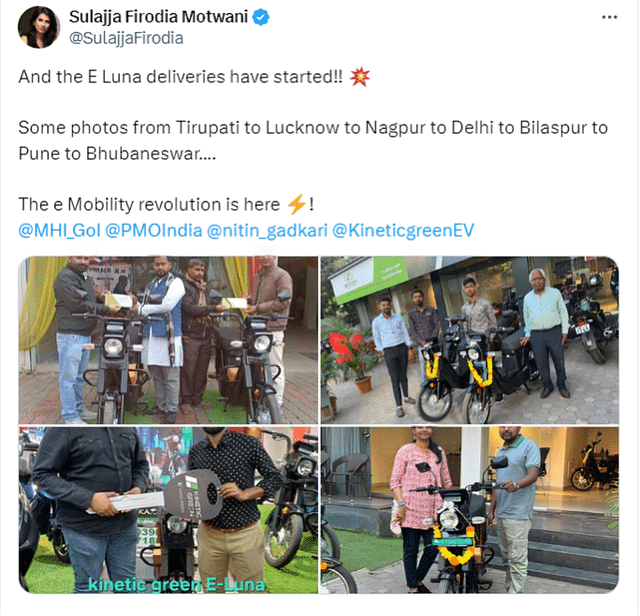Click the display name Sulajja Firodia Motwani
Image resolution: width=640 pixels, height=616 pixels.
tap(158, 17)
